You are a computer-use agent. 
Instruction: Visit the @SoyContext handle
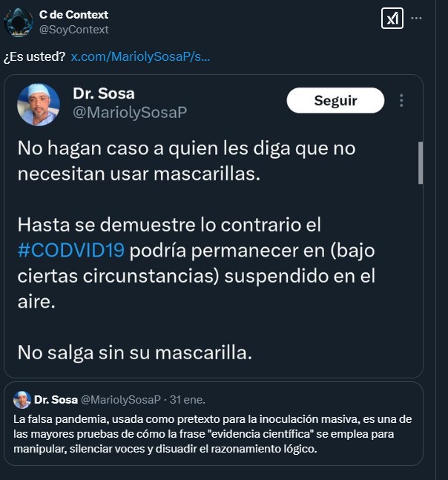(73, 30)
